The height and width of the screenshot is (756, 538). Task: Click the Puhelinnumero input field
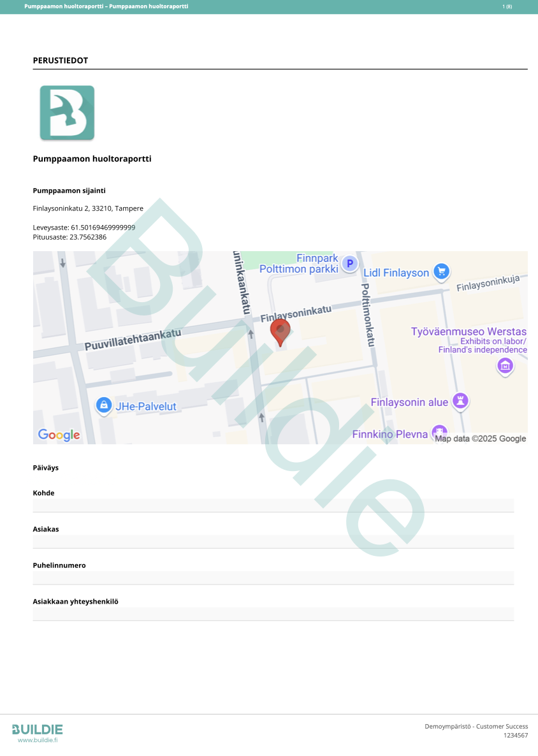pyautogui.click(x=273, y=578)
